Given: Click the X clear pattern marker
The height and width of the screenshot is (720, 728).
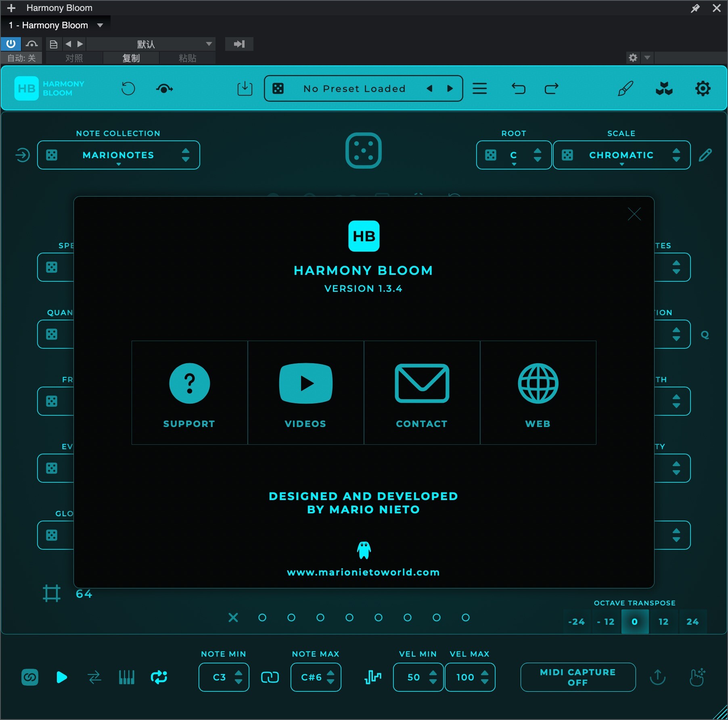Looking at the screenshot, I should 233,617.
